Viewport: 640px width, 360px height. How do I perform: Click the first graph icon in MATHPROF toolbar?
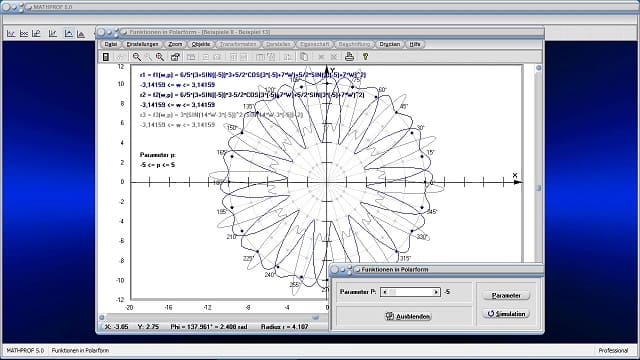11,33
